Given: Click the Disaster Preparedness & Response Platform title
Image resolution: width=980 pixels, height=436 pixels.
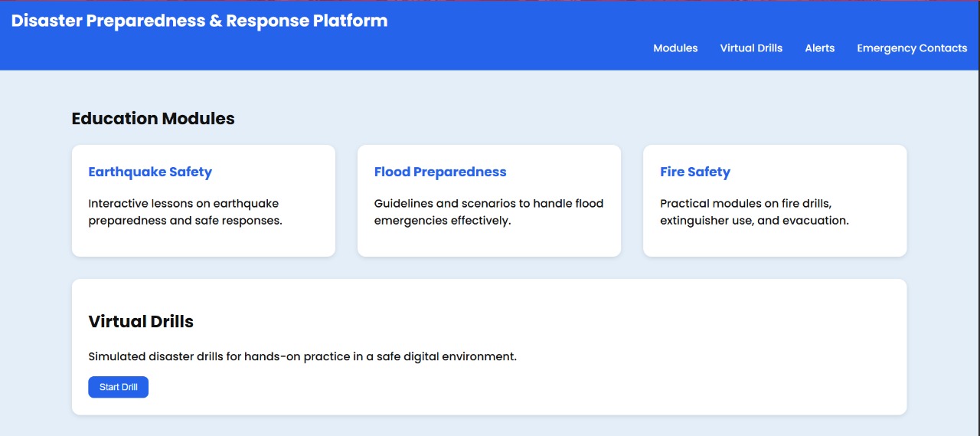Looking at the screenshot, I should point(199,21).
